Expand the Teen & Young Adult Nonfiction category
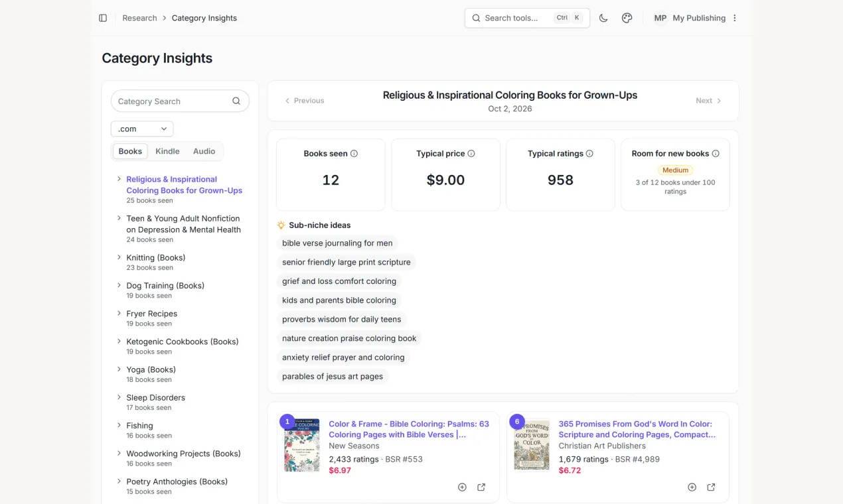Screen dimensions: 843x504 [x=119, y=218]
